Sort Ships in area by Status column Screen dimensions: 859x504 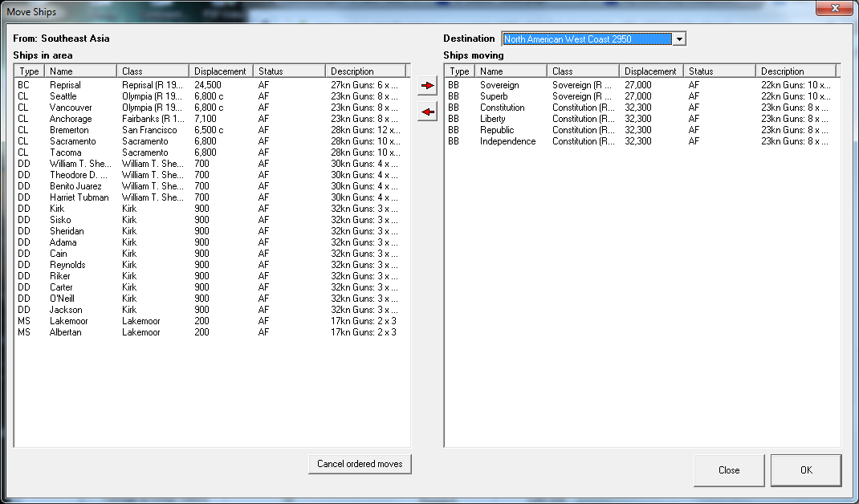point(289,71)
